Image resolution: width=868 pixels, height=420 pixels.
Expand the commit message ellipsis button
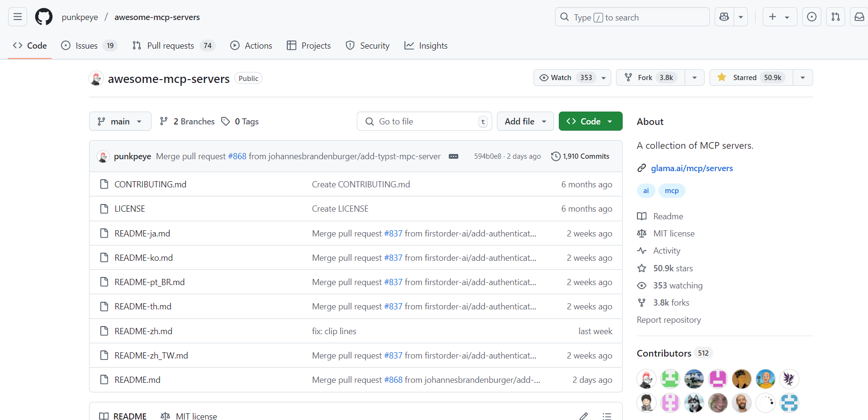pyautogui.click(x=454, y=156)
